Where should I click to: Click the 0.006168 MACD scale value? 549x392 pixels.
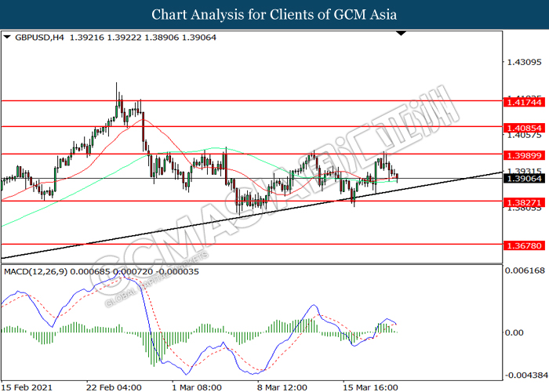526,270
